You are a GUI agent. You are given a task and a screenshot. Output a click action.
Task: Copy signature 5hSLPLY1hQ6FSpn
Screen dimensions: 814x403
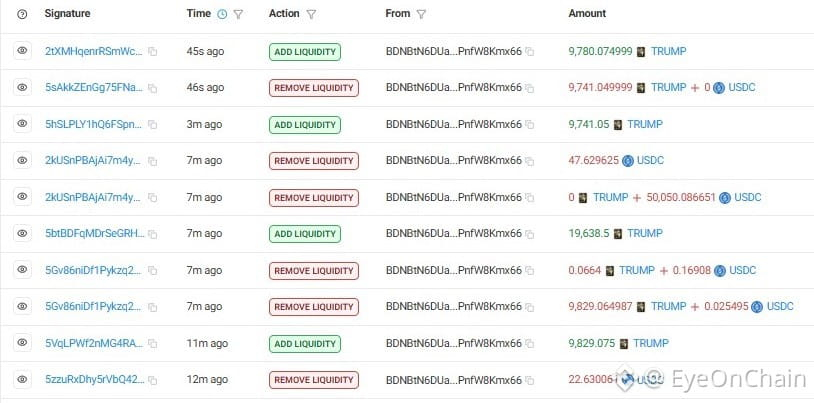click(x=152, y=125)
